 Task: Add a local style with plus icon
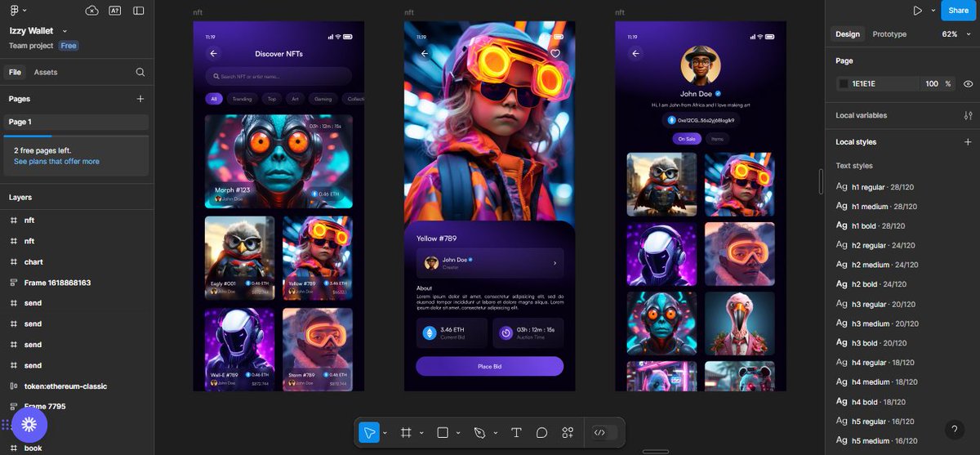(x=969, y=142)
